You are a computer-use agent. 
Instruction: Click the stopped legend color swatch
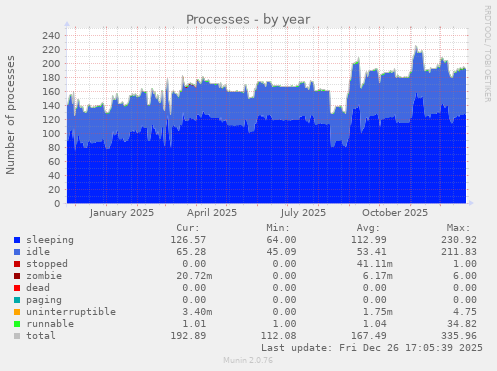(17, 264)
